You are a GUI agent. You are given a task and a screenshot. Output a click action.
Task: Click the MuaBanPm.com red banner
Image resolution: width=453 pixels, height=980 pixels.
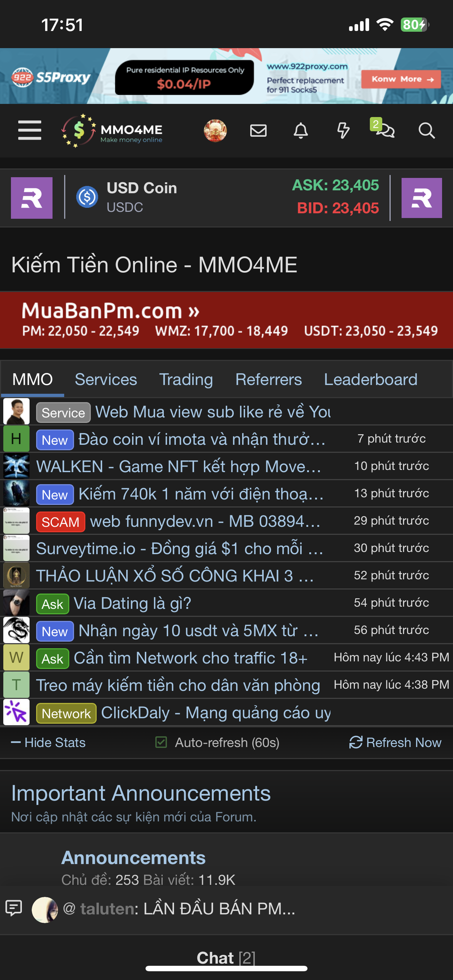tap(226, 320)
